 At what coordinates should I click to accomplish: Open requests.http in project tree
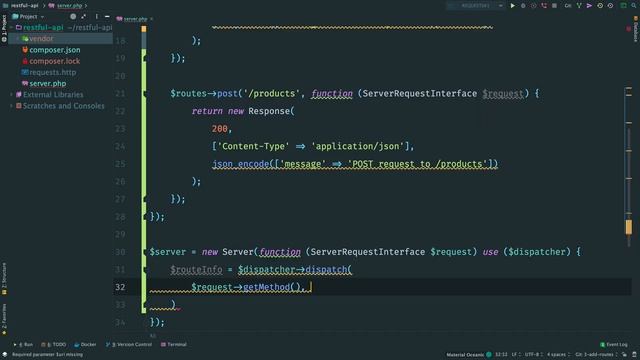tap(53, 72)
